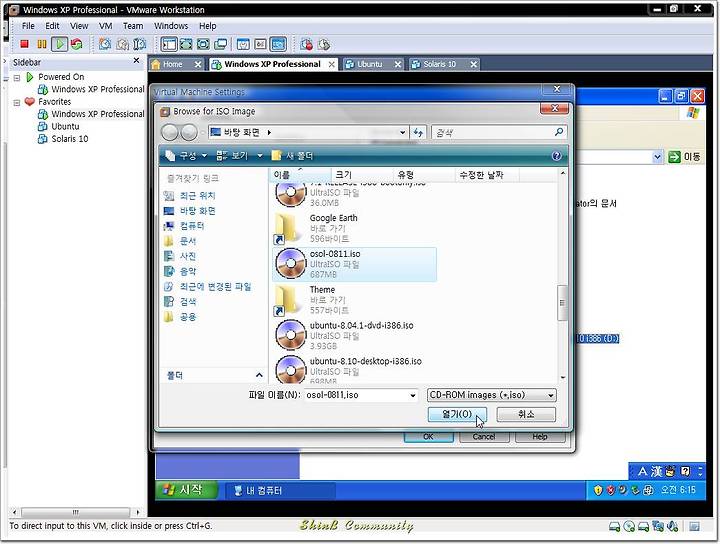Click the 열기(O) open button
The width and height of the screenshot is (720, 544).
click(457, 414)
